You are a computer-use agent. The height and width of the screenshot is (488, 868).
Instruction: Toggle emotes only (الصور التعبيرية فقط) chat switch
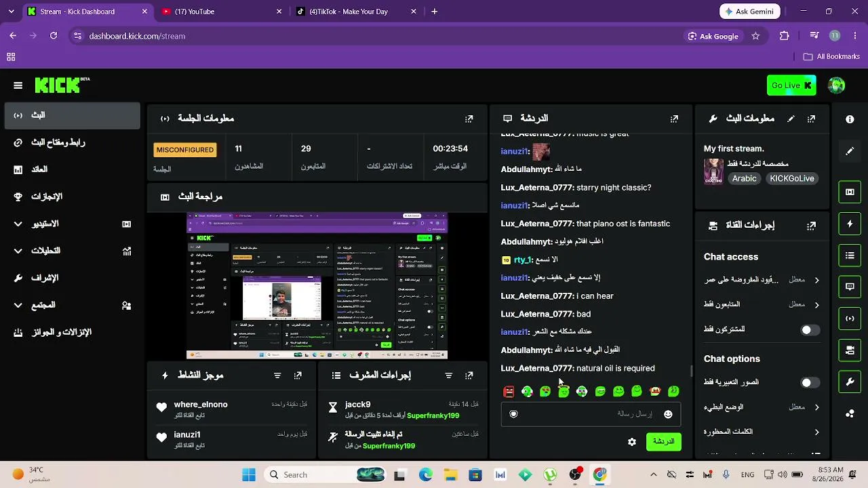810,383
